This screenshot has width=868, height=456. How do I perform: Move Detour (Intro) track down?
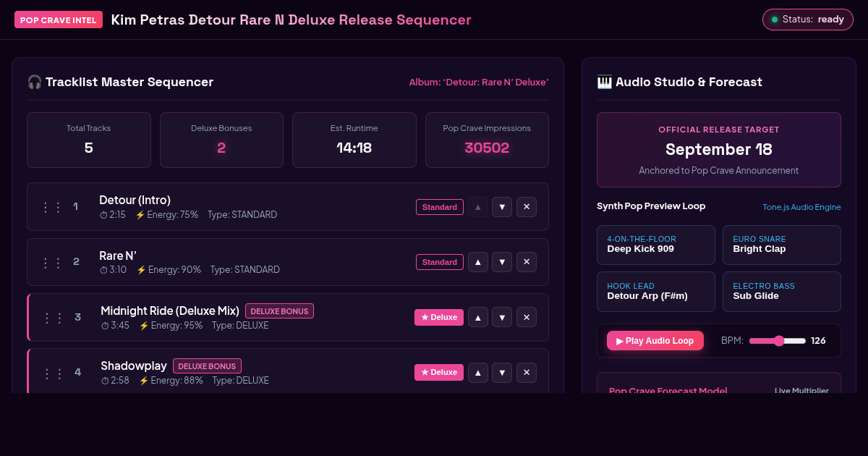pos(502,207)
